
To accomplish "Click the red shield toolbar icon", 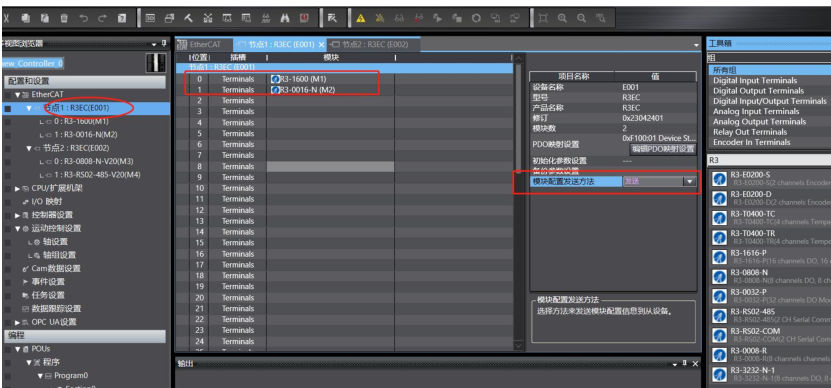I will click(304, 18).
